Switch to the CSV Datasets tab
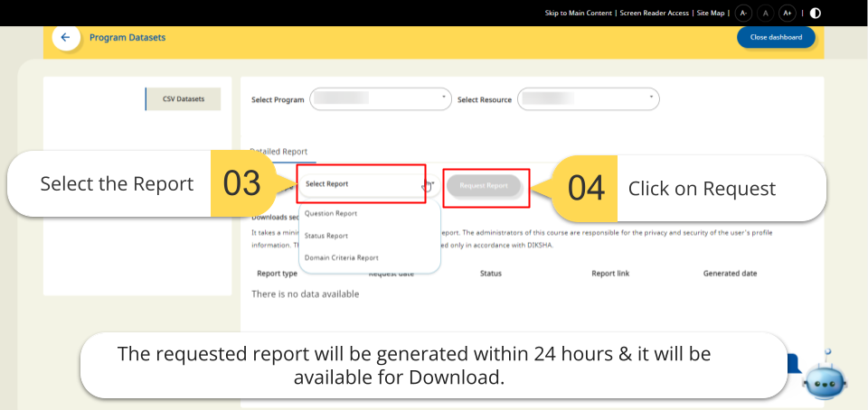This screenshot has height=410, width=868. tap(184, 99)
